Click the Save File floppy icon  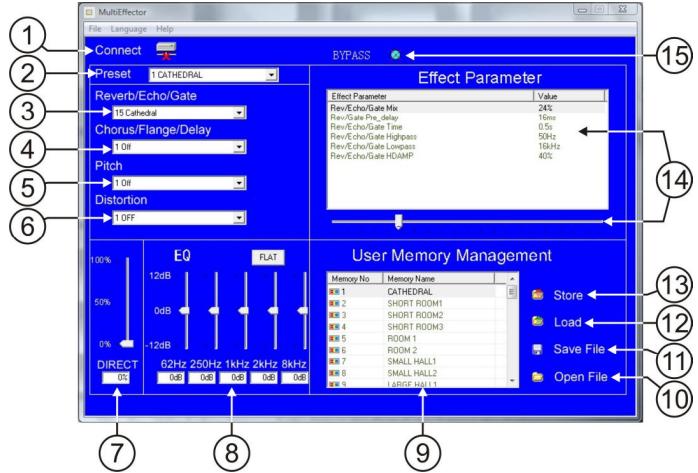click(x=538, y=349)
